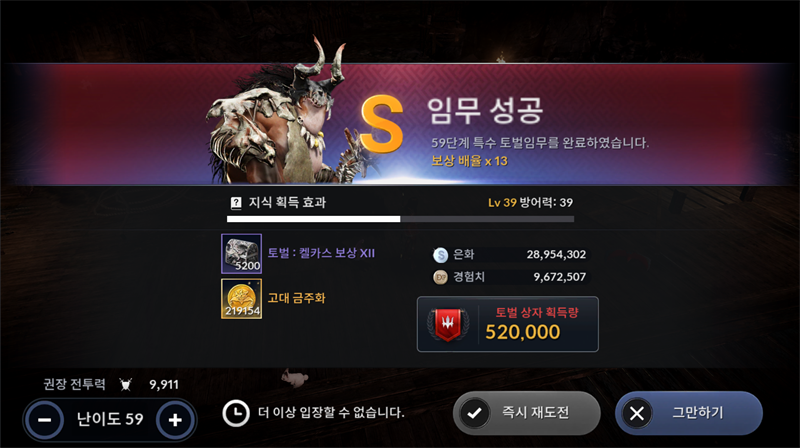Click the knowledge progress bar

(x=401, y=219)
